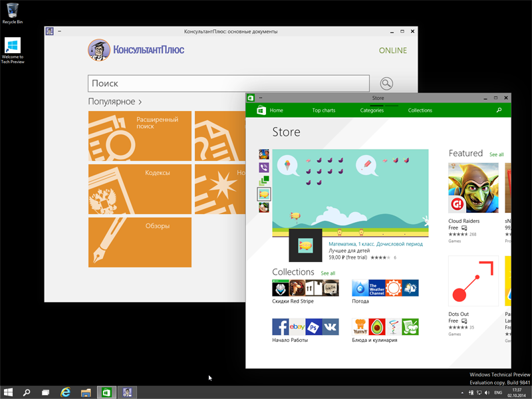This screenshot has height=399, width=532.
Task: Open the Блюда и кулинария collection
Action: (385, 331)
